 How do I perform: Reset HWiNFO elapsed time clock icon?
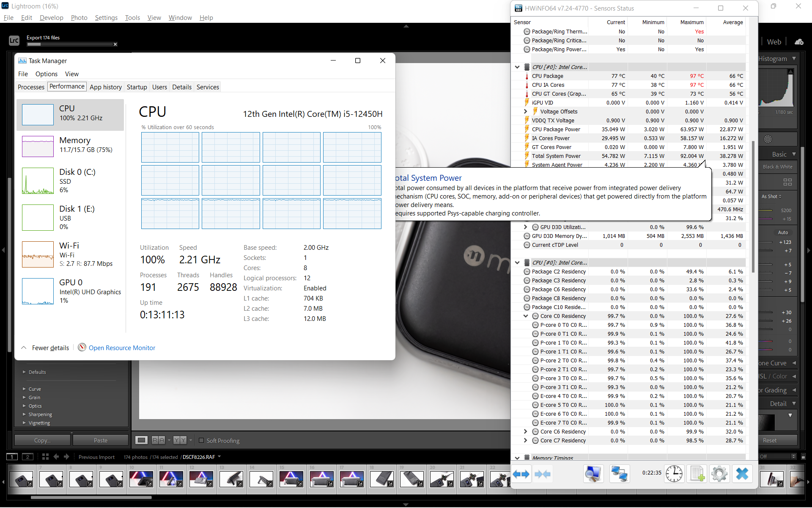click(x=674, y=474)
